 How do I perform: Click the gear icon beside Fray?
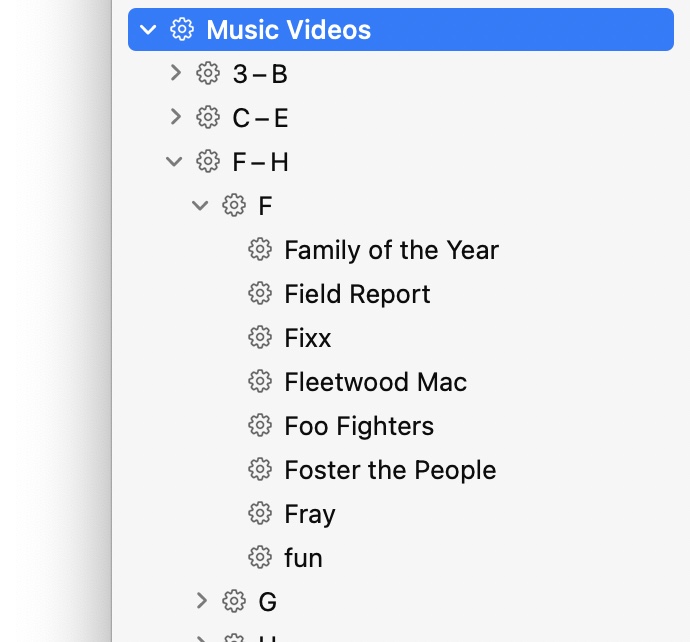260,514
